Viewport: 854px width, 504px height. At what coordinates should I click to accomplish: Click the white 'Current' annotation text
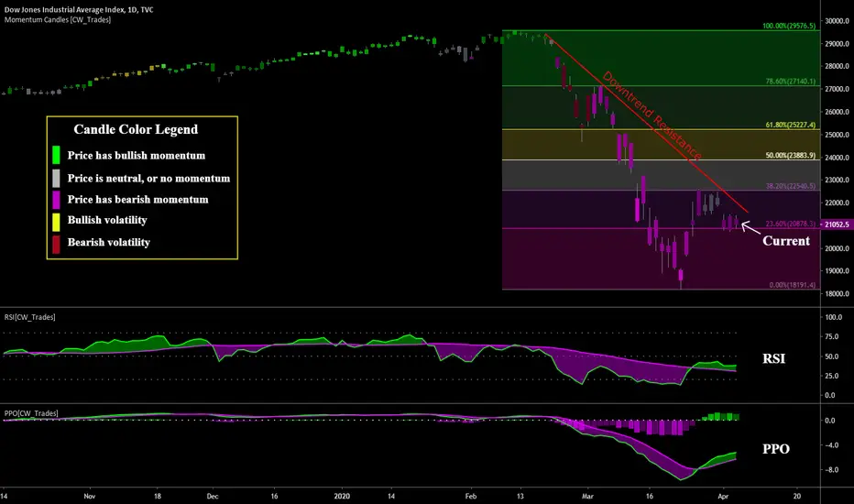786,241
